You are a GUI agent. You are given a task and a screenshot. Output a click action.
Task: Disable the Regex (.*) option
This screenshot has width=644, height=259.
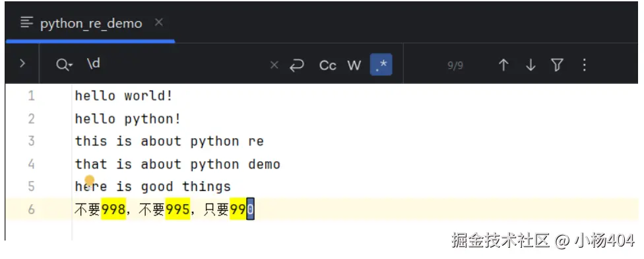click(x=381, y=65)
